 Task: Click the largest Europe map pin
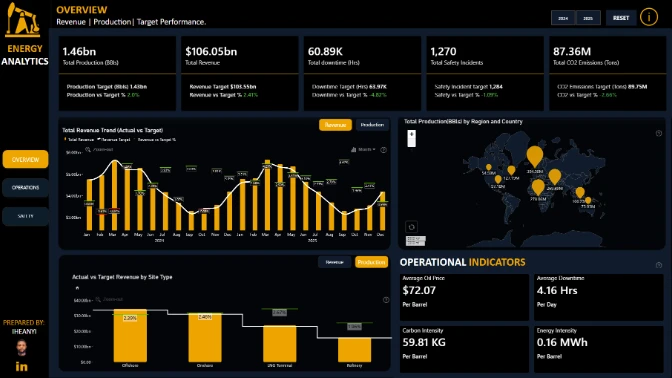coord(534,156)
